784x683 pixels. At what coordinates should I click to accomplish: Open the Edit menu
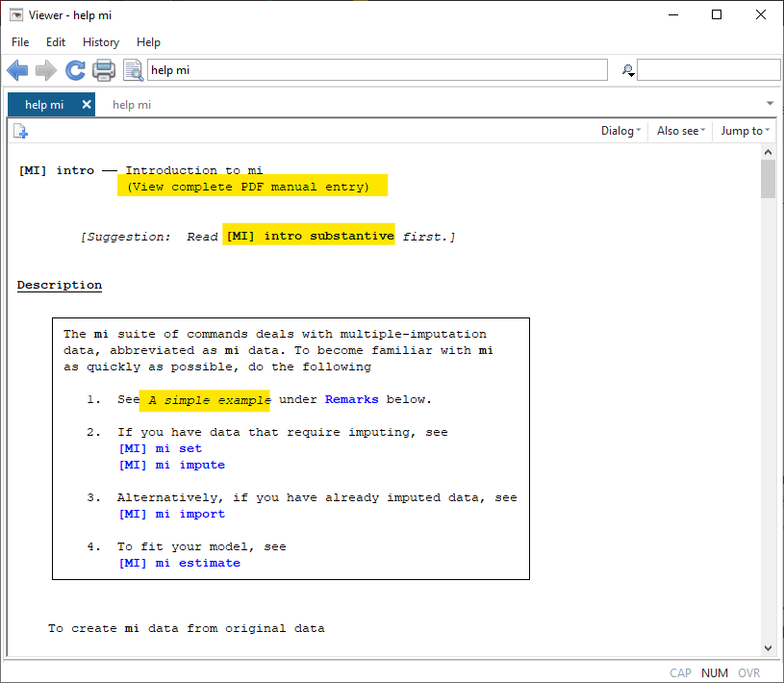click(x=56, y=42)
